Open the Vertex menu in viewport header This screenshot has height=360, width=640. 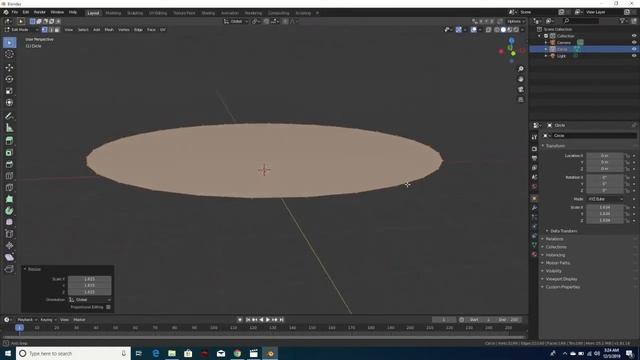[124, 30]
